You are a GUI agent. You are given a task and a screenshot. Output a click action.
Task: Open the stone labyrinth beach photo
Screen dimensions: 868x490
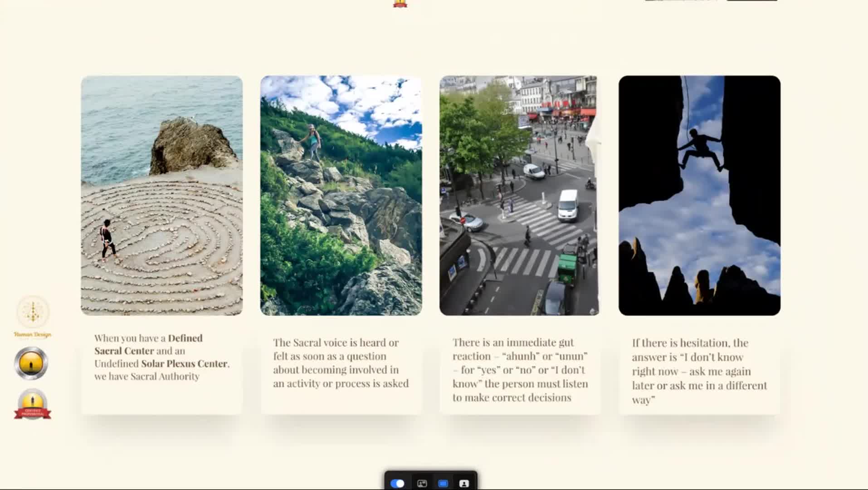[162, 196]
